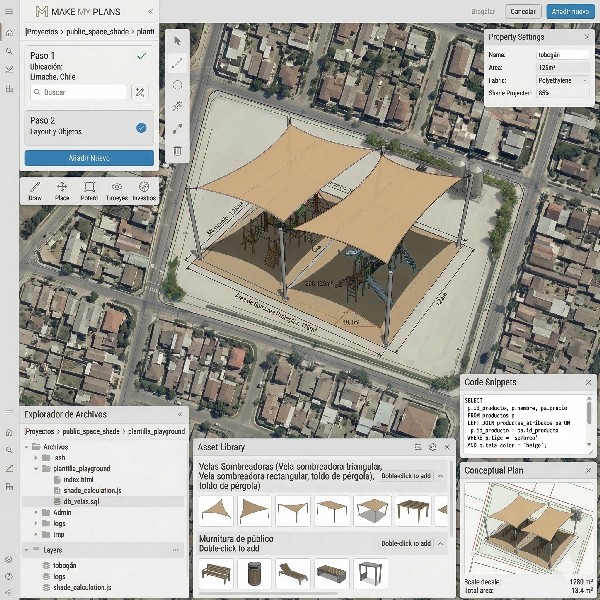Viewport: 600px width, 600px height.
Task: Click Doble-click to add in furniture section
Action: 406,543
